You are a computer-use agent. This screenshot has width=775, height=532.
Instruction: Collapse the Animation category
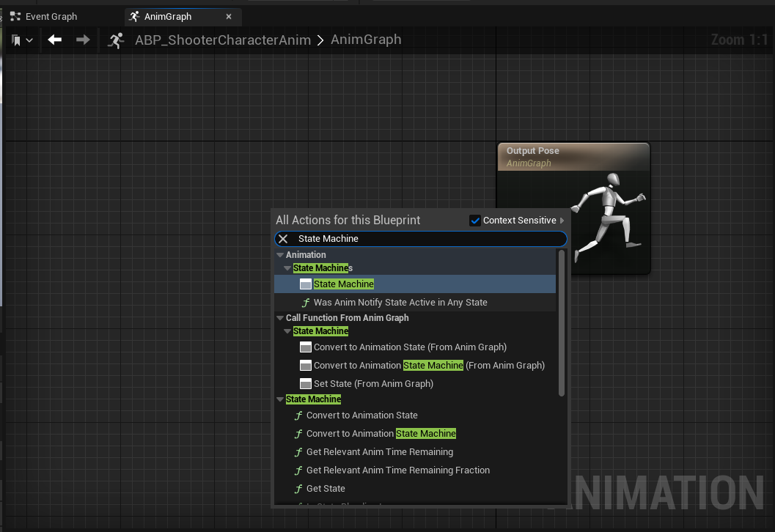click(x=280, y=255)
